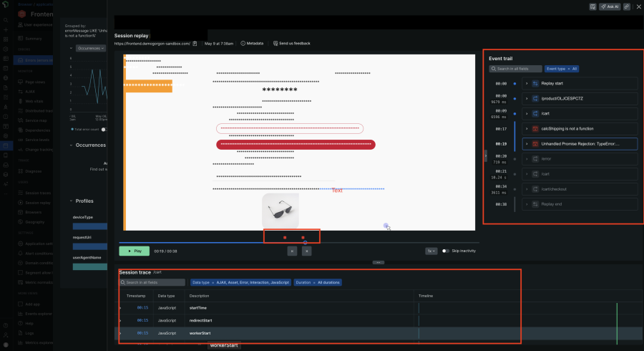Skip to previous event in replay controls
This screenshot has height=351, width=644.
292,251
